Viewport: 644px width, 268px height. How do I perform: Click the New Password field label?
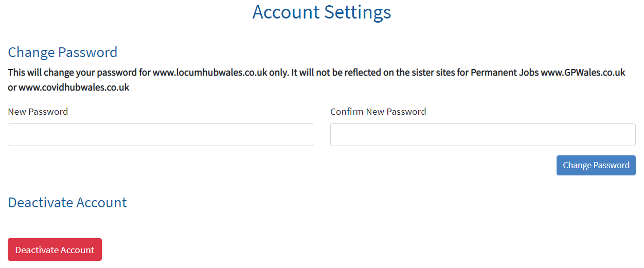click(x=38, y=112)
